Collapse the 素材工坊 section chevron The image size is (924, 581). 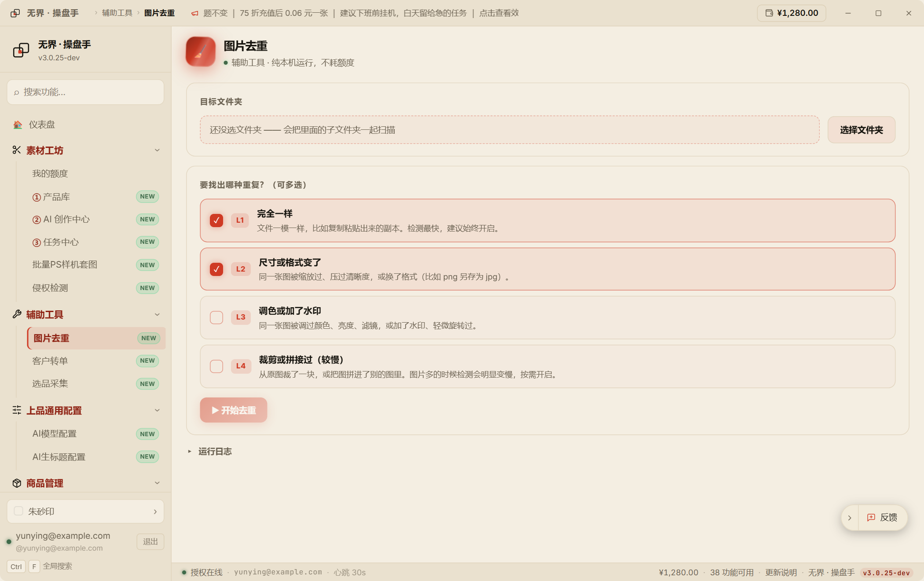click(x=157, y=150)
